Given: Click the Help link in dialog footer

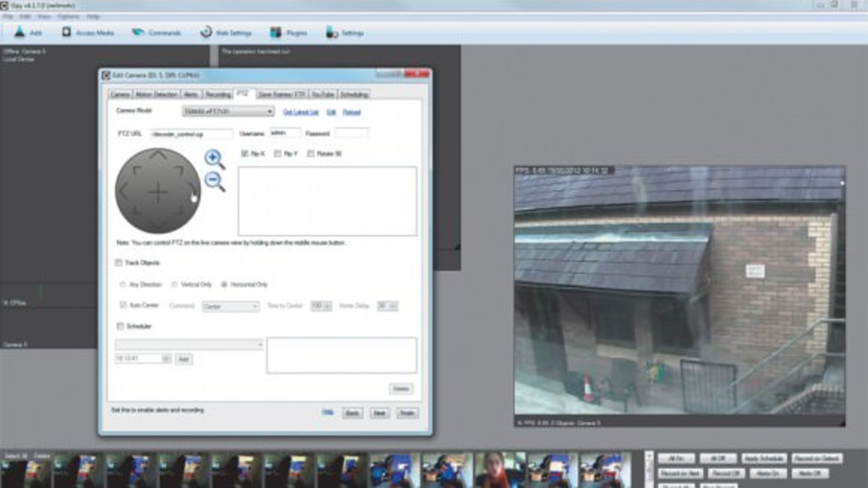Looking at the screenshot, I should (328, 412).
